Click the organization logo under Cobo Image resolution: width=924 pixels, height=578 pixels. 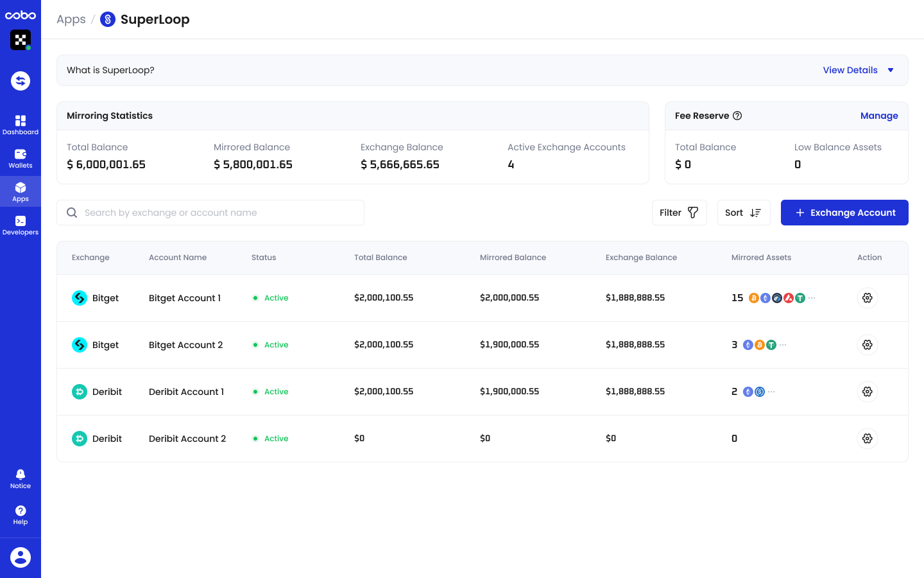point(21,40)
